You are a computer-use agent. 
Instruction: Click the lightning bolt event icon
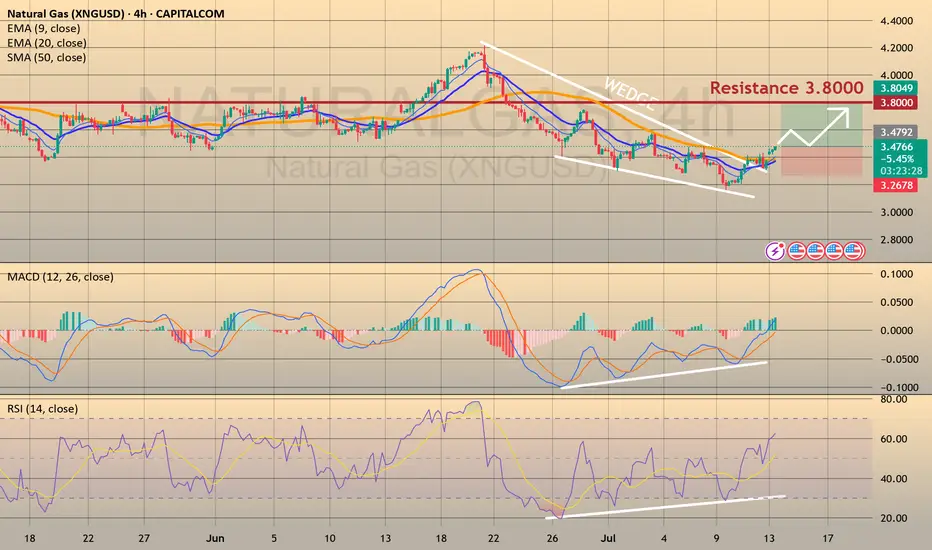[x=775, y=252]
